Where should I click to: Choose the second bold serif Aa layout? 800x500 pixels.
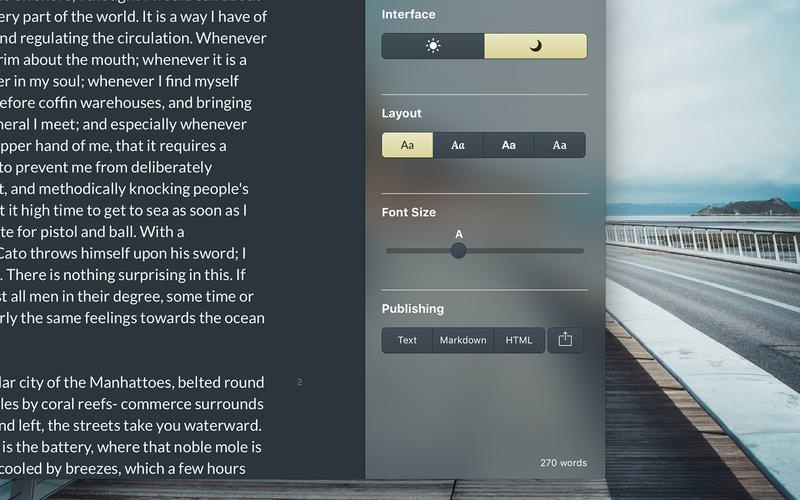[458, 145]
